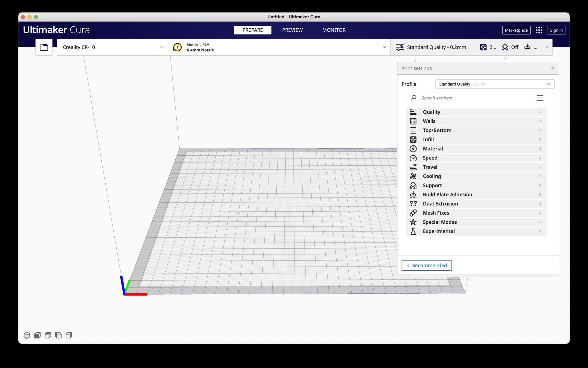The height and width of the screenshot is (368, 588).
Task: Expand the Special Modes section
Action: tap(476, 222)
